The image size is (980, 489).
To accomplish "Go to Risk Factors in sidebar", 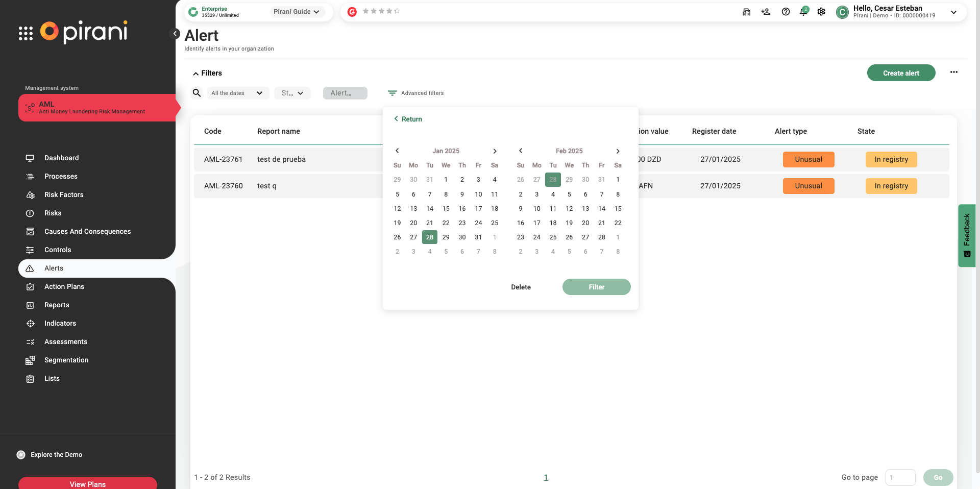I will [x=64, y=194].
